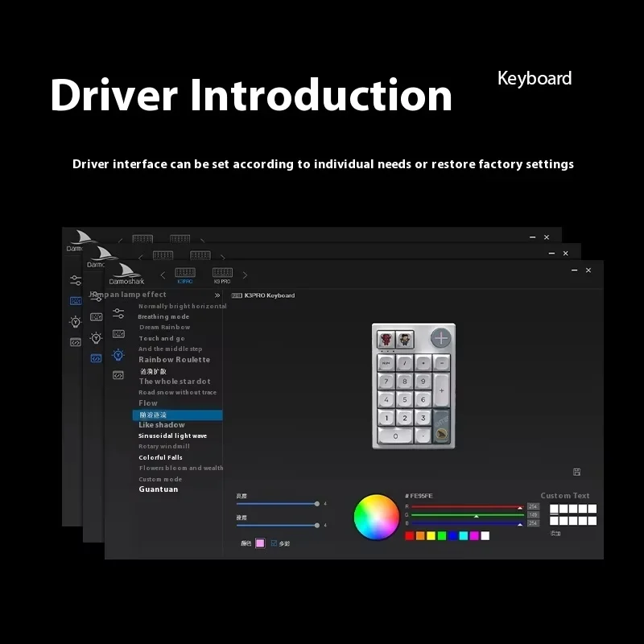Choose the Colorful Falls effect
Viewport: 644px width, 644px height.
160,457
